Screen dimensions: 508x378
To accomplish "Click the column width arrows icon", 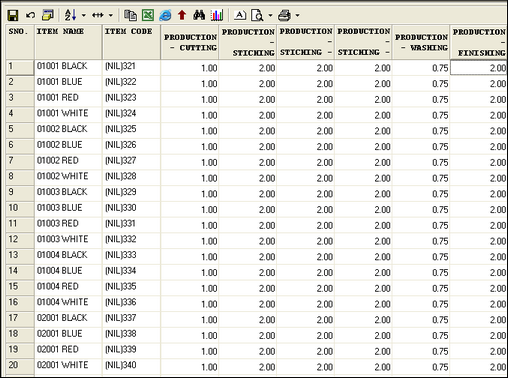I will pos(98,15).
